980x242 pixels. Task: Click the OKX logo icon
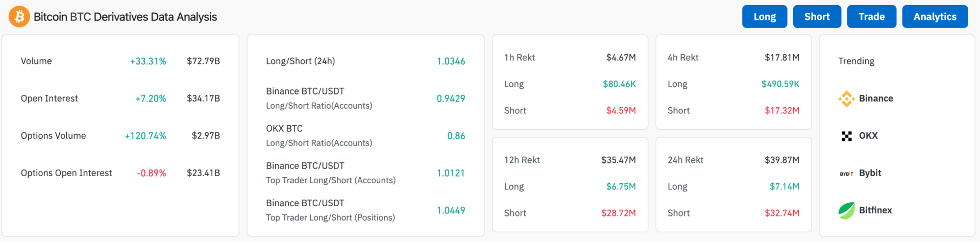point(846,136)
